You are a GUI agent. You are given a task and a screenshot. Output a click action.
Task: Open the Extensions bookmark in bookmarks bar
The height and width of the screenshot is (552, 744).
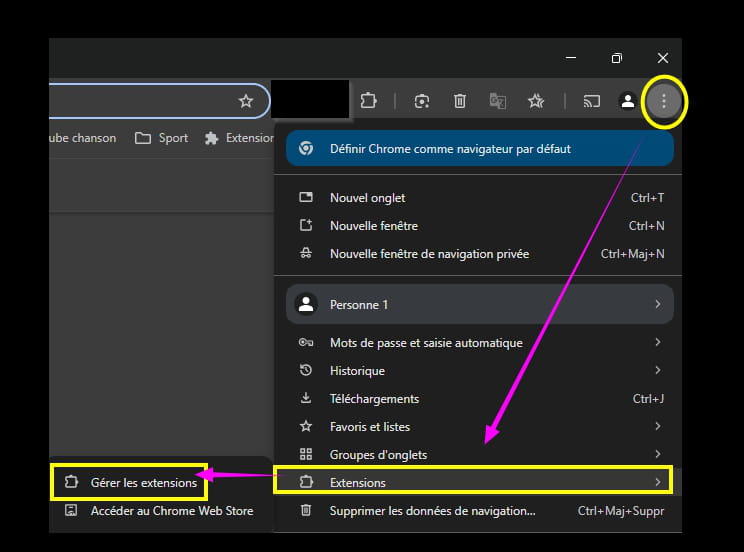tap(240, 138)
